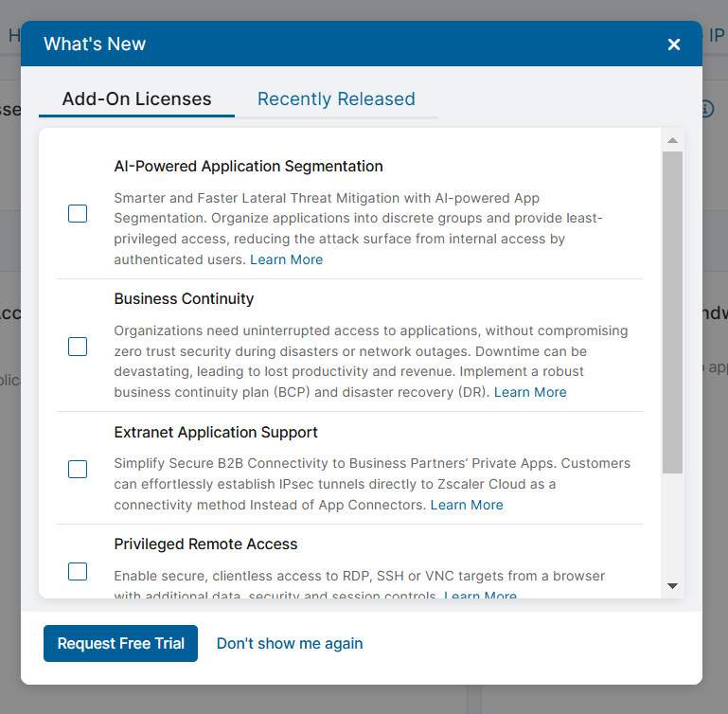
Task: Click the Extranet Application Support heading
Action: [216, 432]
